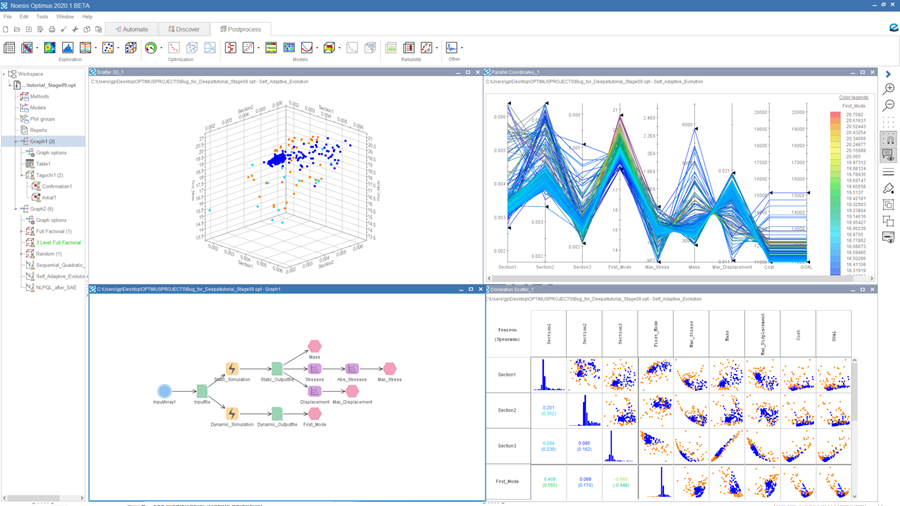This screenshot has height=506, width=900.
Task: Click the gauge icon in Optimization group
Action: (151, 47)
